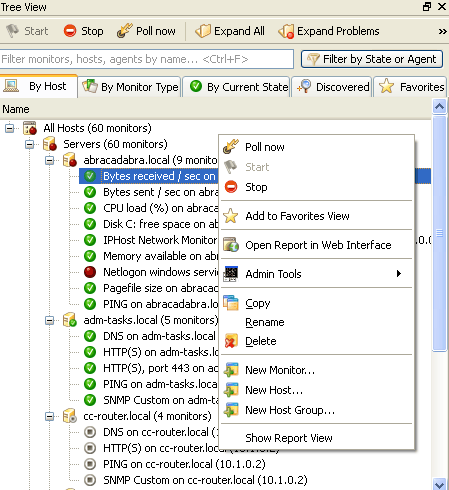Click the Expand Problems toolbar icon
The image size is (449, 490).
[286, 31]
